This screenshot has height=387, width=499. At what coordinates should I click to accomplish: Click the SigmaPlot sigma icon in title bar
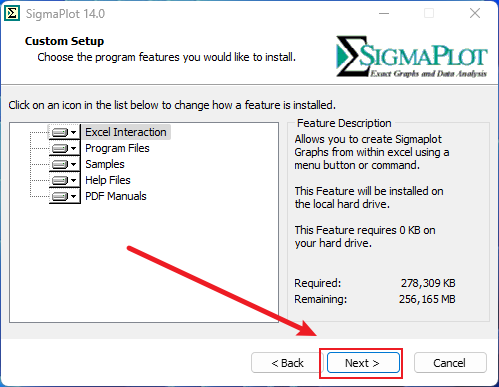(12, 14)
